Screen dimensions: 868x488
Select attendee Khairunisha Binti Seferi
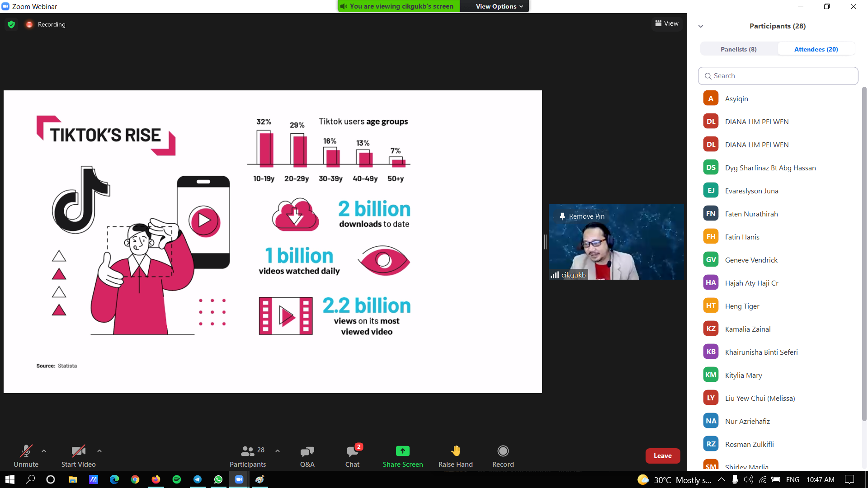(778, 352)
